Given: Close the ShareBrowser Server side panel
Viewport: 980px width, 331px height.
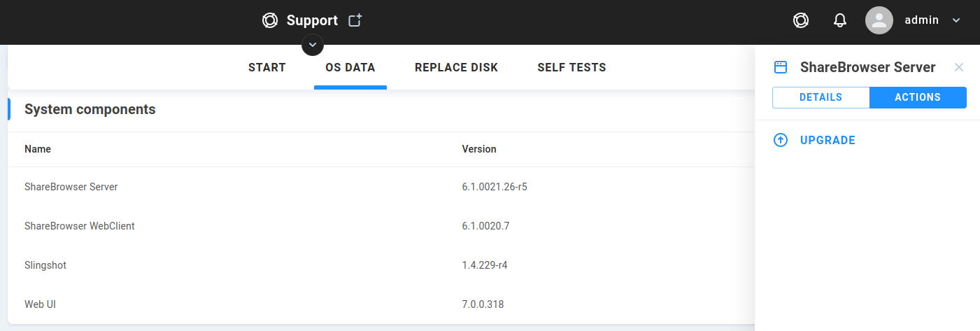Looking at the screenshot, I should pos(959,67).
